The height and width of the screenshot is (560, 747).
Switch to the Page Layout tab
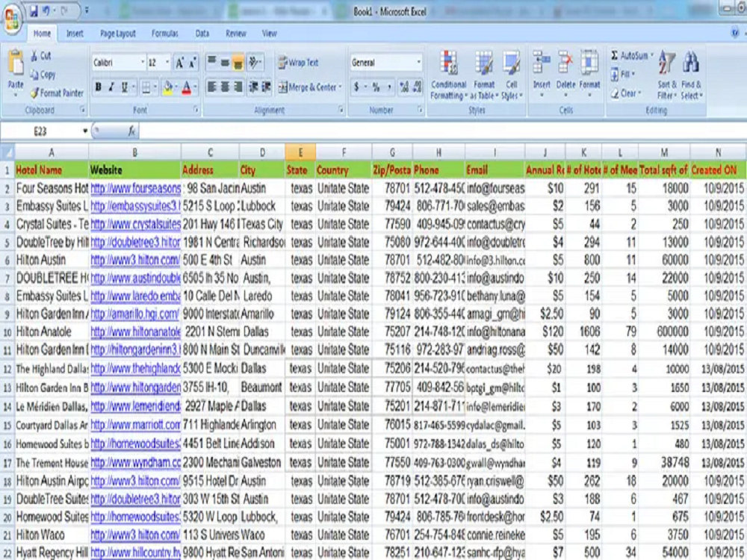118,34
